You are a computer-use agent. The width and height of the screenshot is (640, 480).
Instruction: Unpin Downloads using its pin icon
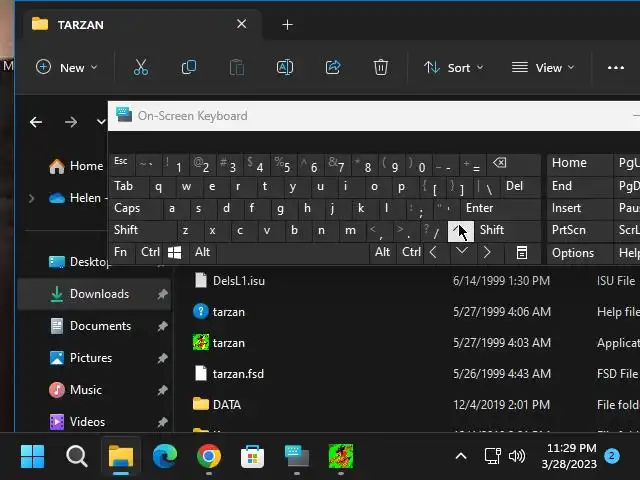162,294
